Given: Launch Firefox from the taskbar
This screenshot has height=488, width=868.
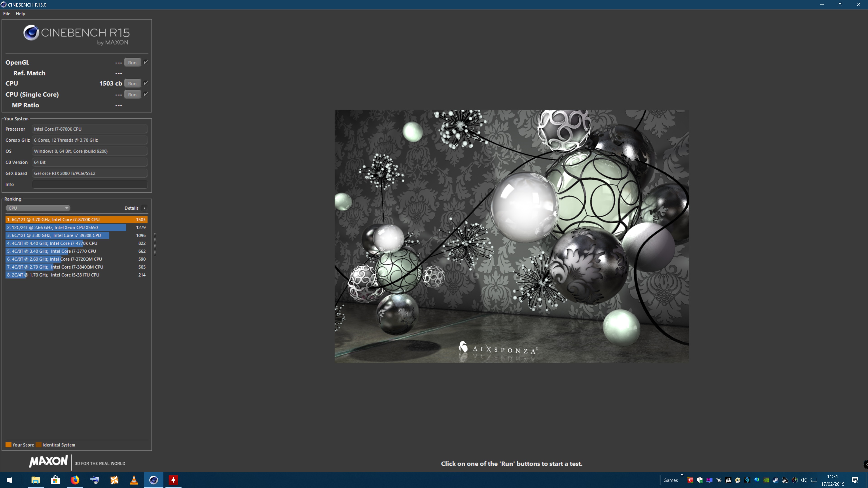Looking at the screenshot, I should point(75,480).
